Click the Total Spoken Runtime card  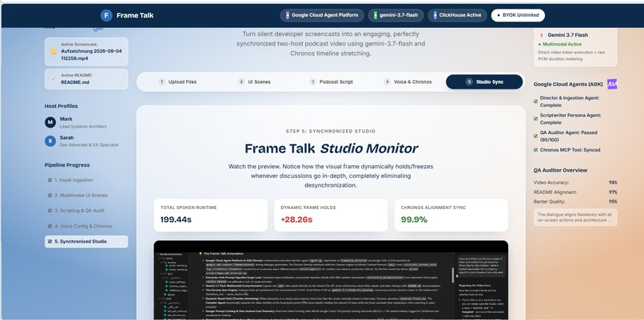point(211,215)
